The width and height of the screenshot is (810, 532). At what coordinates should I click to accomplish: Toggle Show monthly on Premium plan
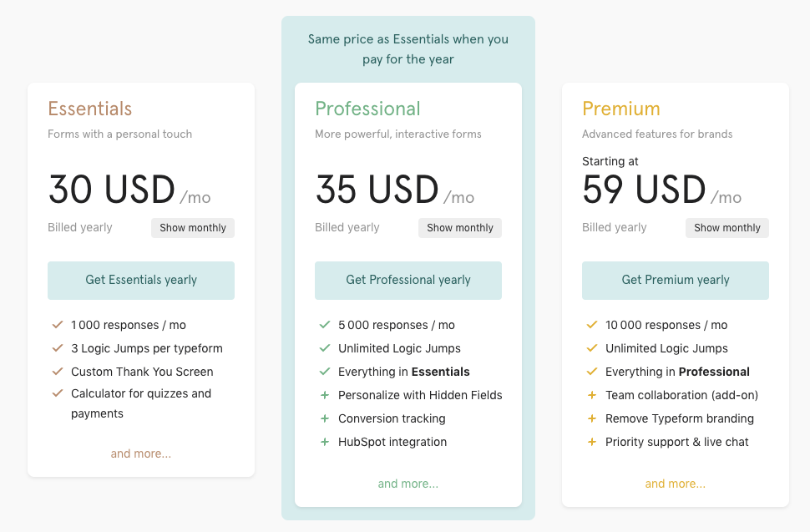(x=726, y=228)
